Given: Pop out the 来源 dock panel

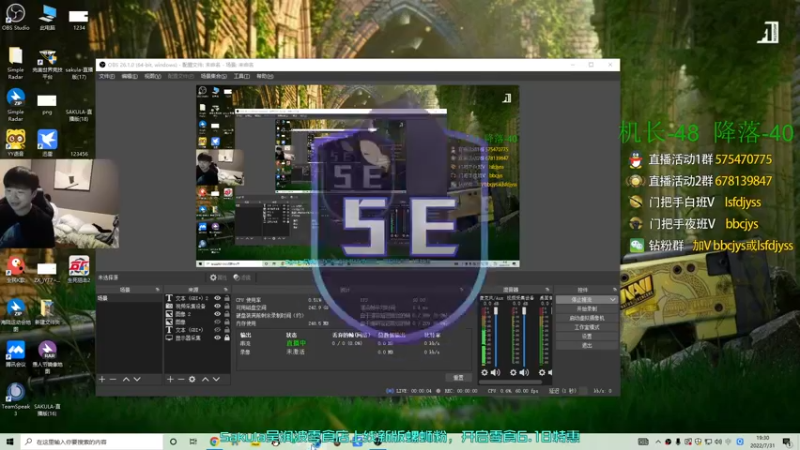Looking at the screenshot, I should (x=225, y=290).
